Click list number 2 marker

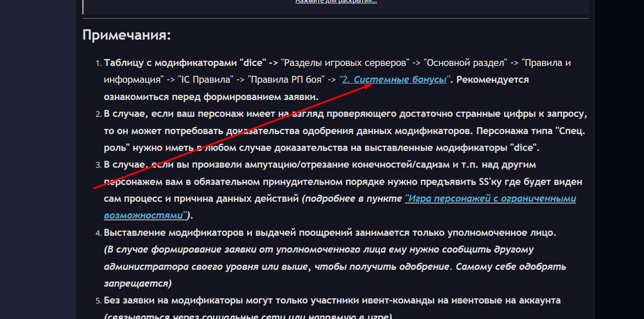coord(98,115)
